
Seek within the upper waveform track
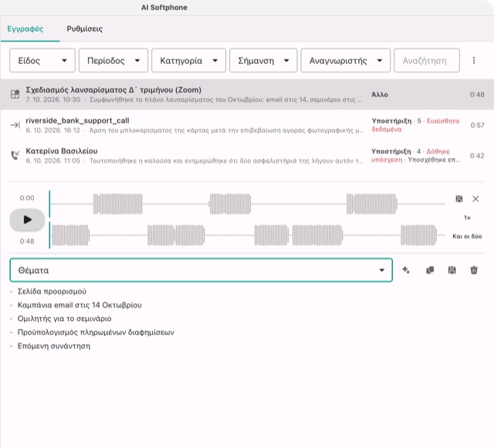click(247, 204)
